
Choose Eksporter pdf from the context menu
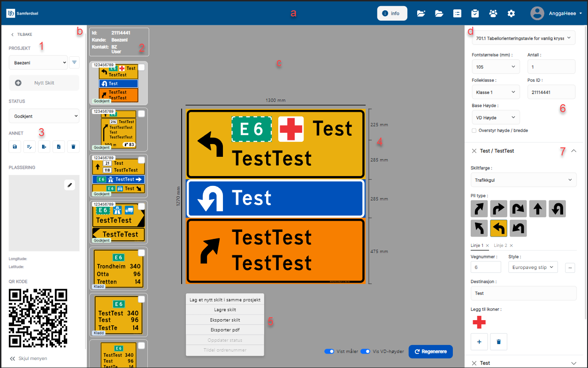pyautogui.click(x=225, y=330)
